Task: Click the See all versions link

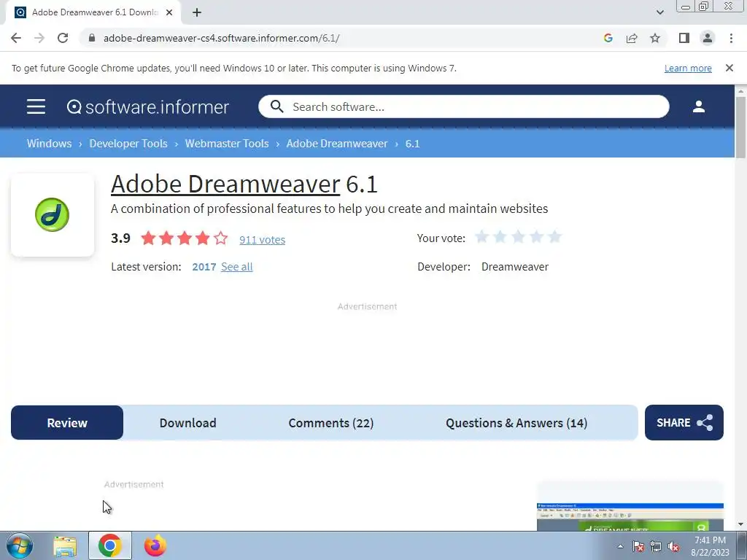Action: click(237, 267)
